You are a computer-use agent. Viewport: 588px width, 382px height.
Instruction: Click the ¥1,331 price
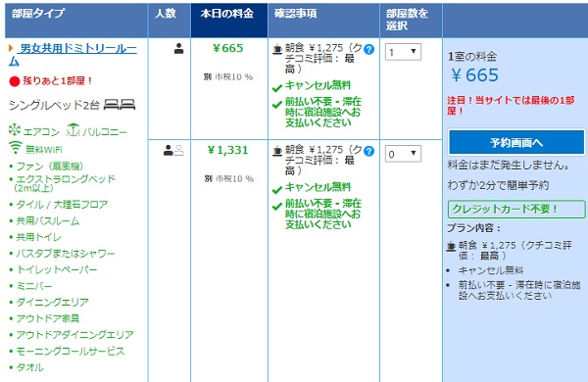[228, 150]
